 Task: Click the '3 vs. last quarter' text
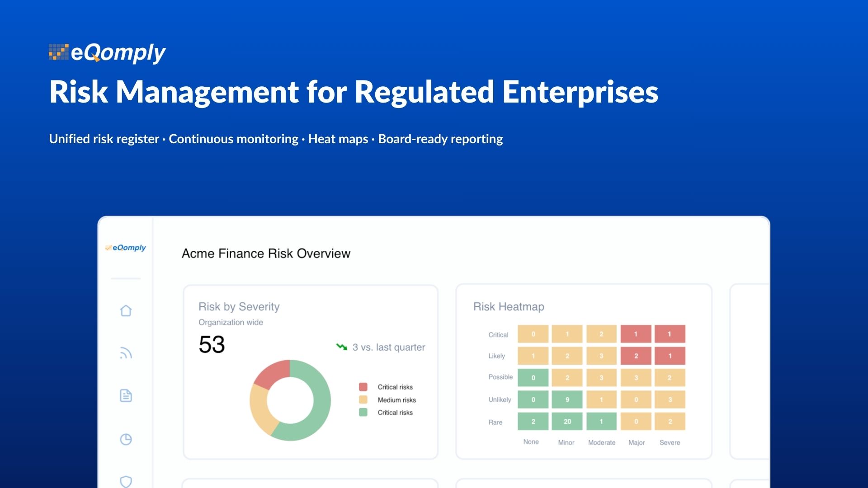click(389, 347)
